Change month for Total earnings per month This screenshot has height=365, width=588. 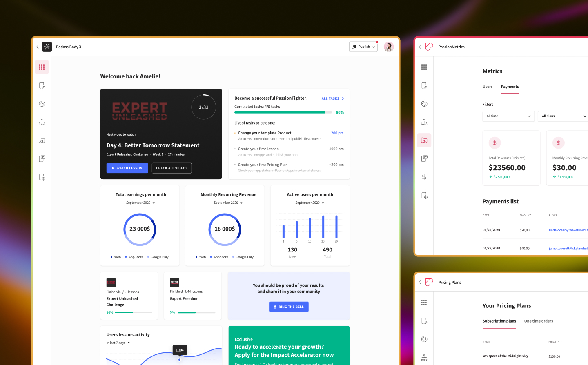140,203
